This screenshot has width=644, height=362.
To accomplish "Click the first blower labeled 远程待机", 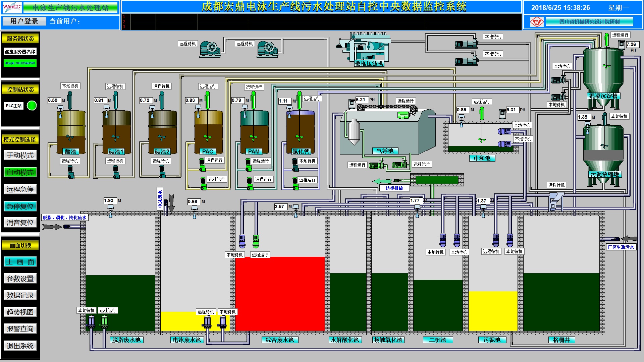I will (210, 49).
